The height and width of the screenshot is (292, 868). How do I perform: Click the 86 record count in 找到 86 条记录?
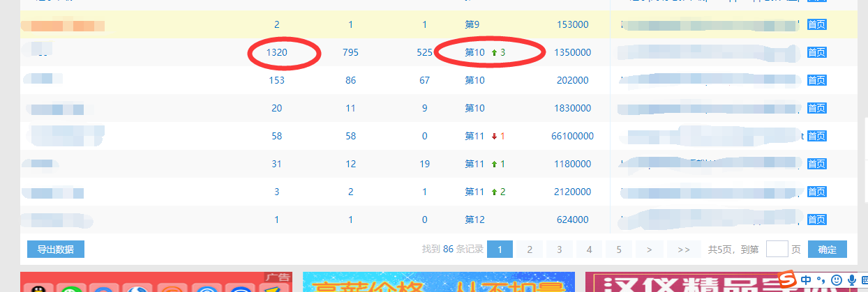coord(448,249)
